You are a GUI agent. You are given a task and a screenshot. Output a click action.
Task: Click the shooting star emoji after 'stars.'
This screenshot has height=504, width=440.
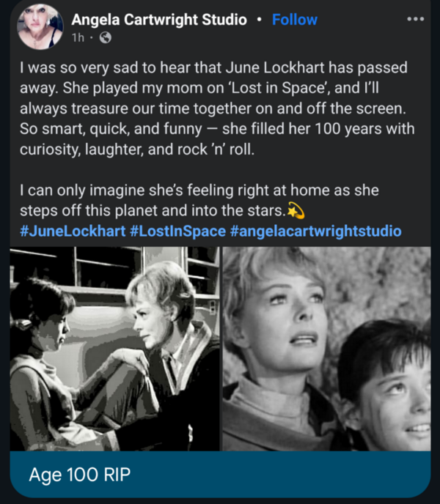296,210
